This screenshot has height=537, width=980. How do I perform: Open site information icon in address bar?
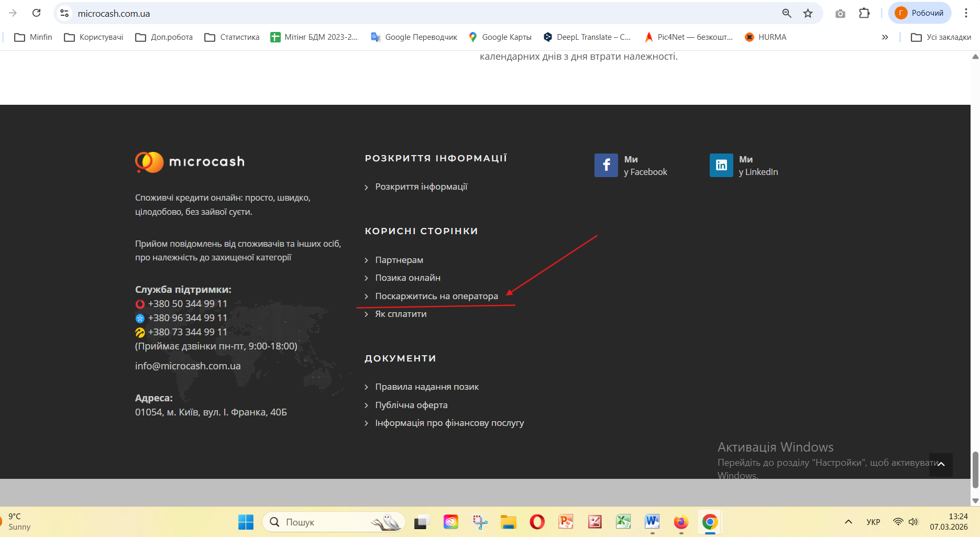pos(64,13)
